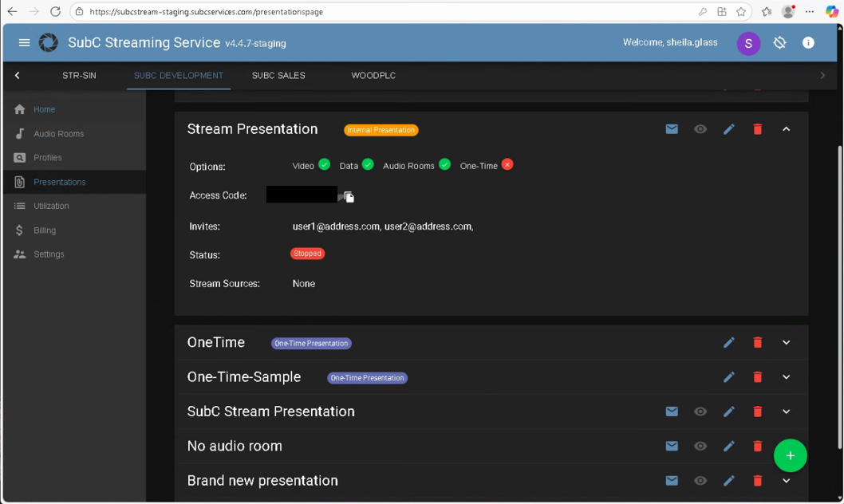Image resolution: width=844 pixels, height=504 pixels.
Task: Toggle view eye for SubC Stream Presentation
Action: click(700, 411)
